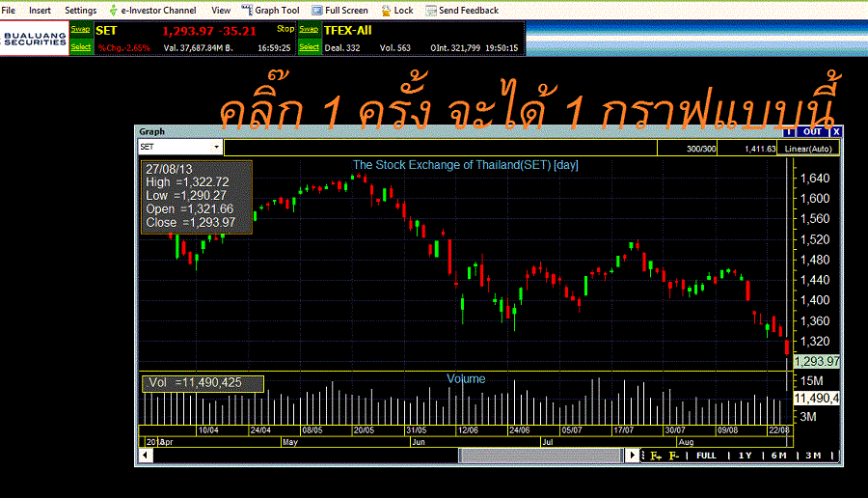
Task: Open Send Feedback
Action: 469,10
